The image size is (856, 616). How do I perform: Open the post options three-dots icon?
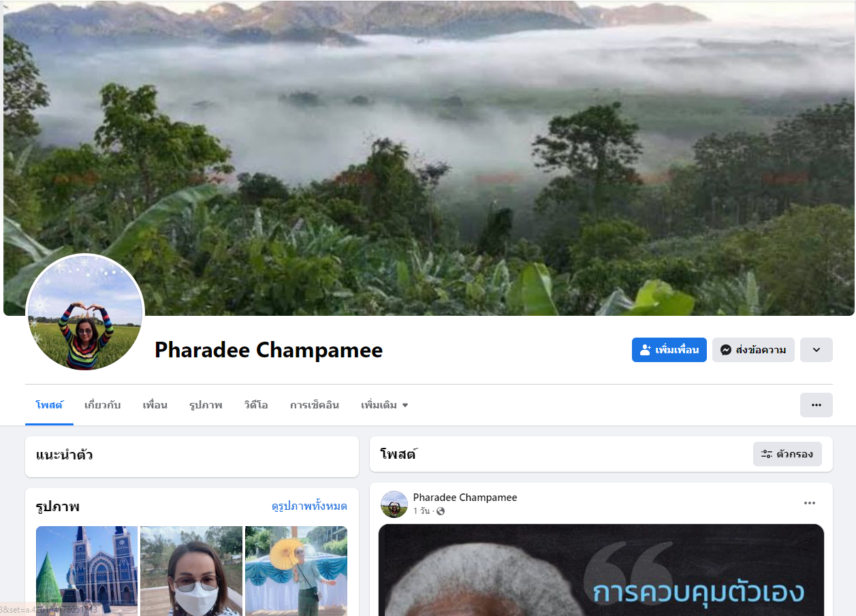point(810,503)
